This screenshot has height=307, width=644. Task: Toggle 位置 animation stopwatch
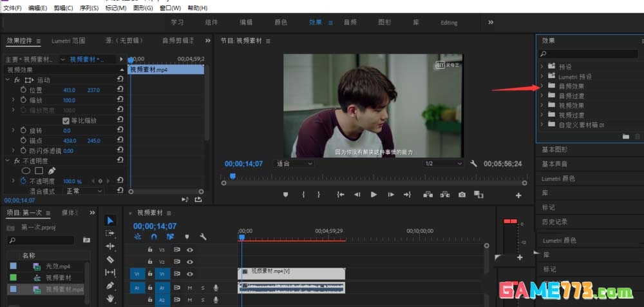pos(23,90)
